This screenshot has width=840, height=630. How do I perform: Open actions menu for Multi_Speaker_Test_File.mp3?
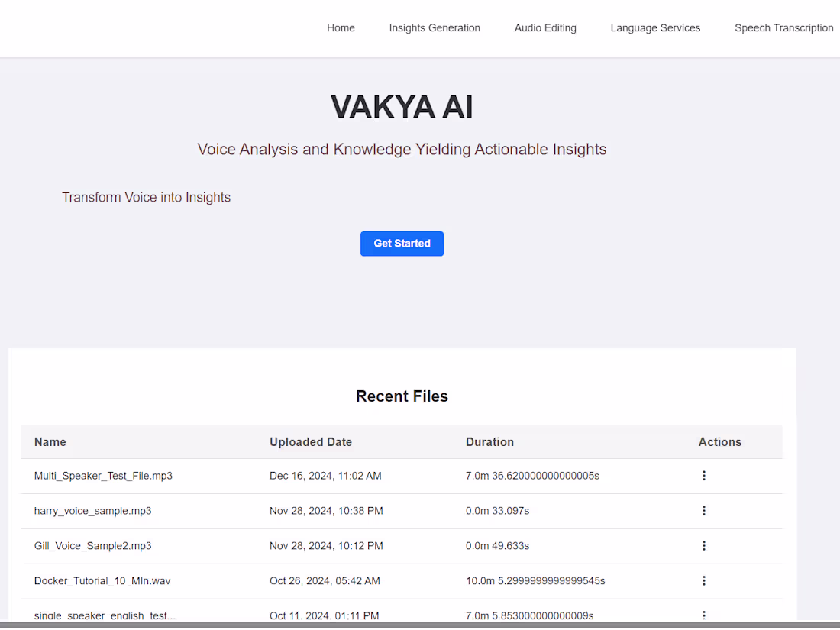[x=704, y=476]
